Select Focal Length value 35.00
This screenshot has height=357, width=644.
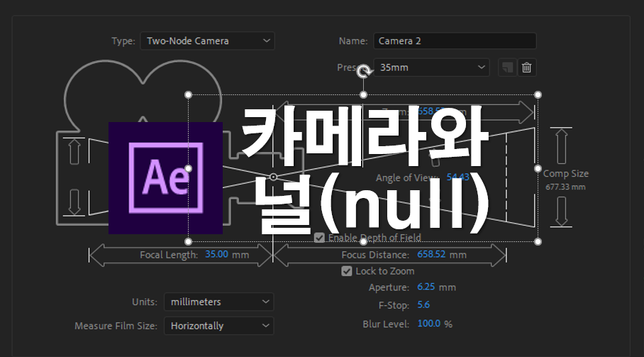click(x=216, y=254)
